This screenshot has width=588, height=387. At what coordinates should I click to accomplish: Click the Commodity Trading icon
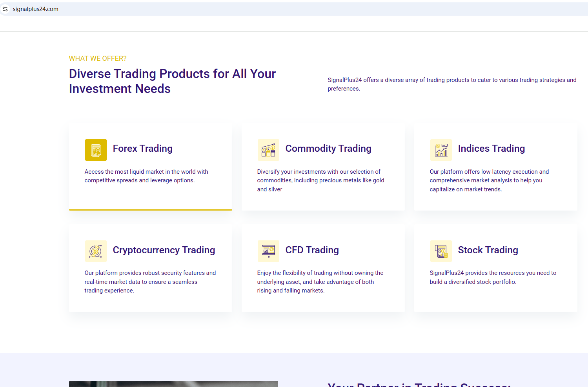268,150
